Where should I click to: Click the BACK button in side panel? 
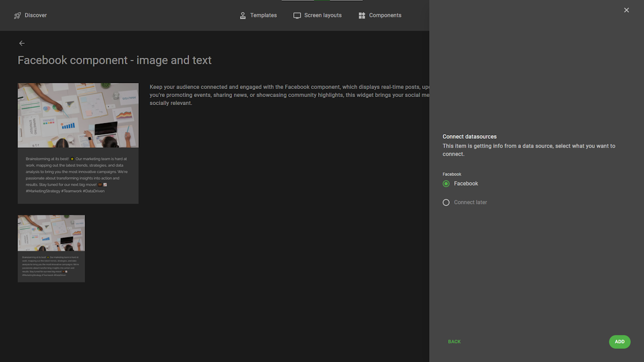454,342
